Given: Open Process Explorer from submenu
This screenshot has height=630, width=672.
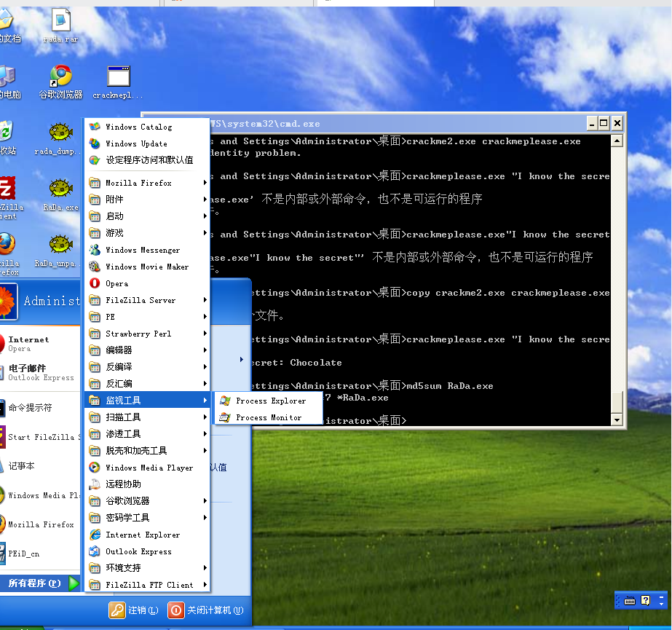Looking at the screenshot, I should click(270, 401).
